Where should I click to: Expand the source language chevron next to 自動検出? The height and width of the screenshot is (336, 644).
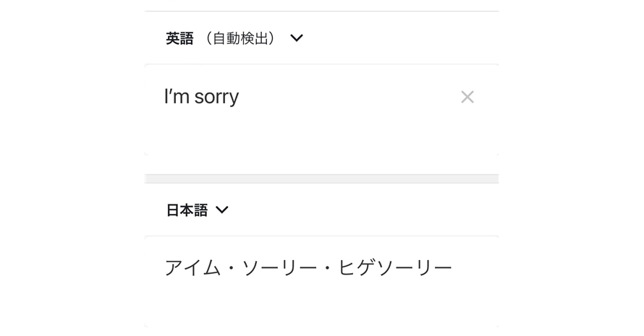(x=297, y=38)
